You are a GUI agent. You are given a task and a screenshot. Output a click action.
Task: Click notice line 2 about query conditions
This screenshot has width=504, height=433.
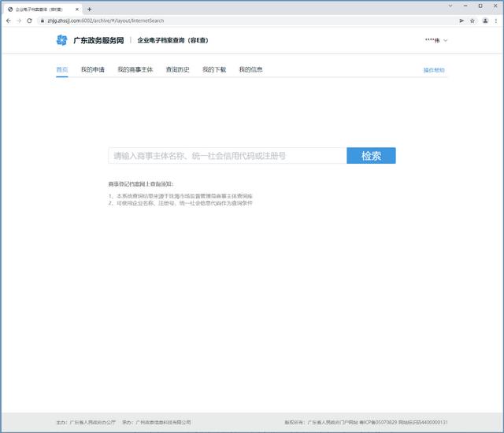point(180,203)
